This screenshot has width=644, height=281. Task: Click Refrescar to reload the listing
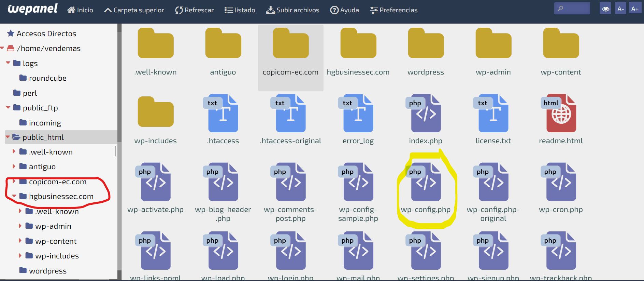(x=194, y=10)
